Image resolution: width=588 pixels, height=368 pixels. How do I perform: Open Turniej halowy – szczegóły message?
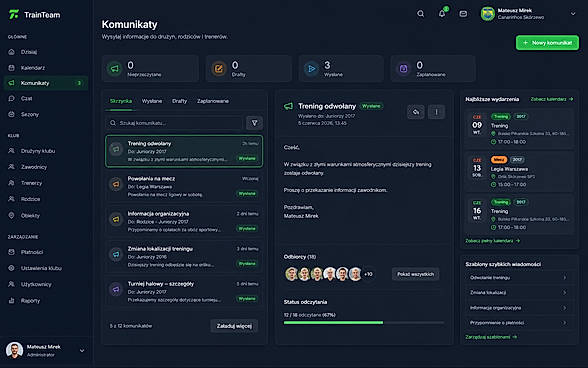point(184,291)
